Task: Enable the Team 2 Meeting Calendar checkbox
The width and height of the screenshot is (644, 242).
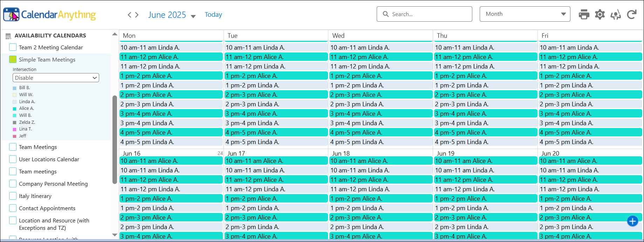Action: (x=13, y=47)
